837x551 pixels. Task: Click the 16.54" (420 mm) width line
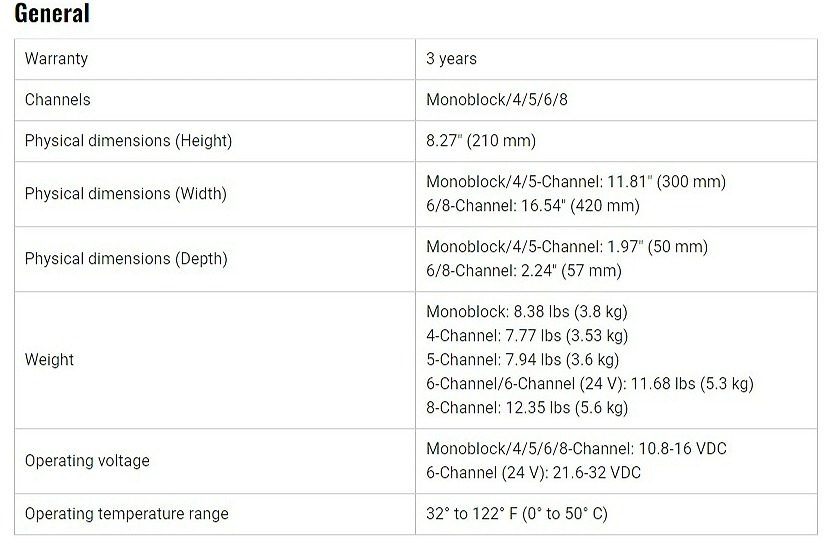532,206
